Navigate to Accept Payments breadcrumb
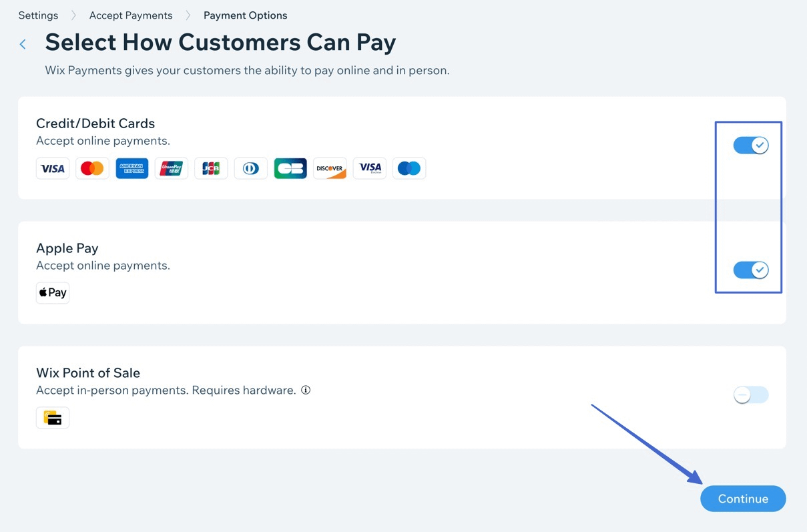 tap(130, 15)
